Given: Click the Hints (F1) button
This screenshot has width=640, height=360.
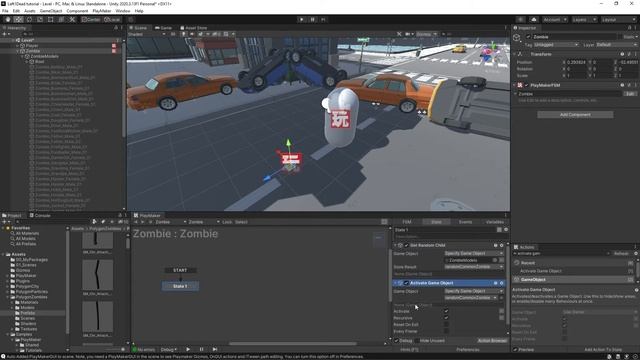Looking at the screenshot, I should click(409, 350).
